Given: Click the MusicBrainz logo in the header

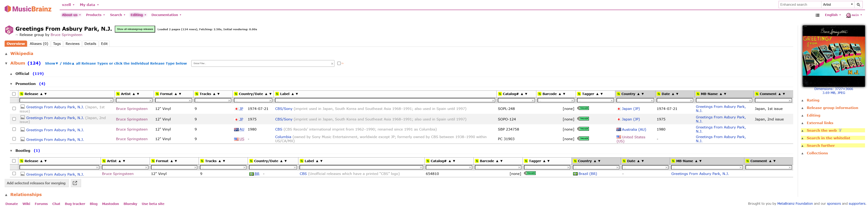Looking at the screenshot, I should click(28, 9).
